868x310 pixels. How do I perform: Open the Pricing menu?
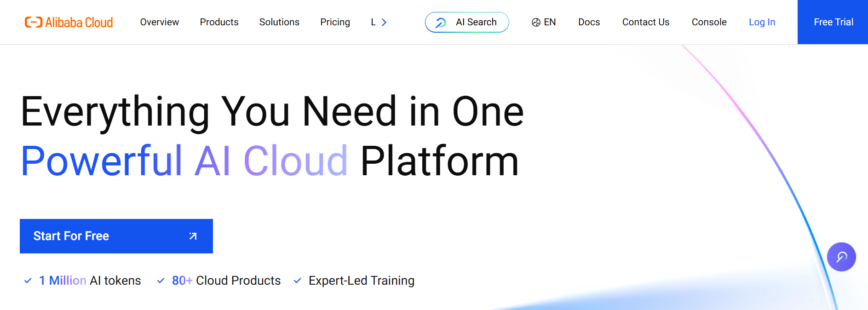(x=335, y=22)
